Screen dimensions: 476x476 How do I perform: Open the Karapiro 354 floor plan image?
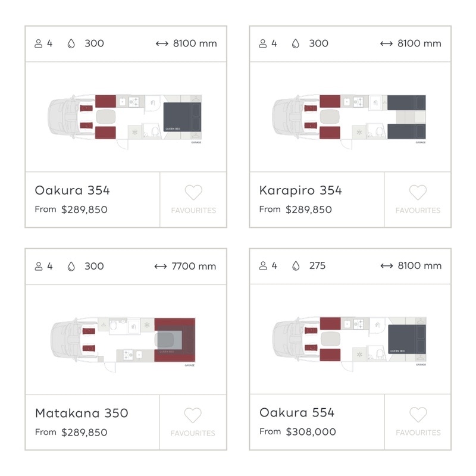[x=349, y=121]
